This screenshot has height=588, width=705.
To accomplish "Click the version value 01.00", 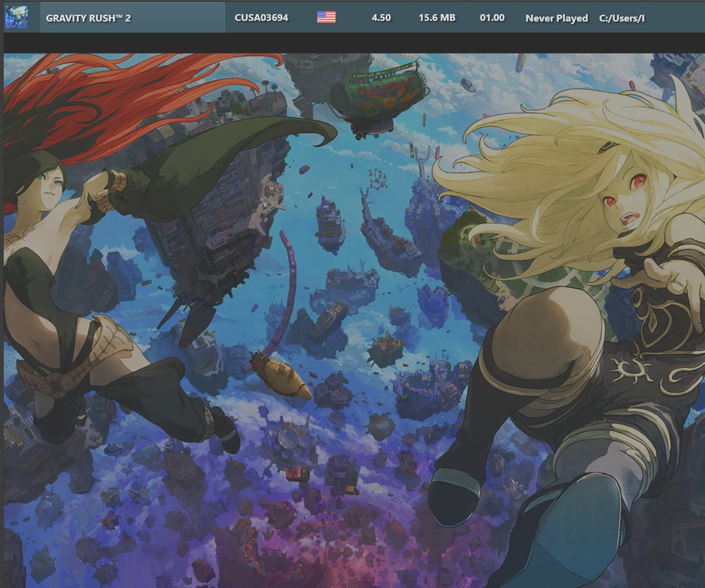I will coord(492,18).
